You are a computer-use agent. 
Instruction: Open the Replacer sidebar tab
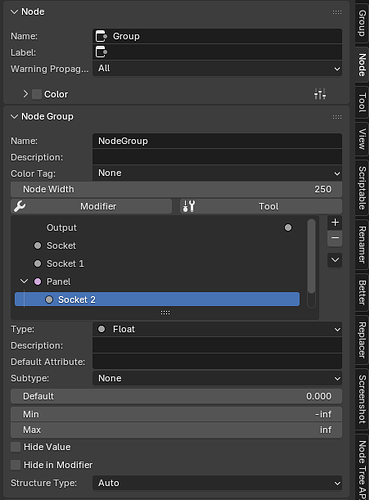tap(362, 340)
